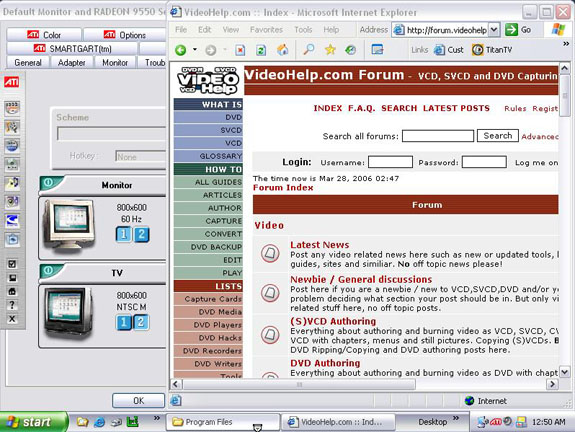
Task: Click Internet Explorer quick launch icon
Action: [99, 422]
